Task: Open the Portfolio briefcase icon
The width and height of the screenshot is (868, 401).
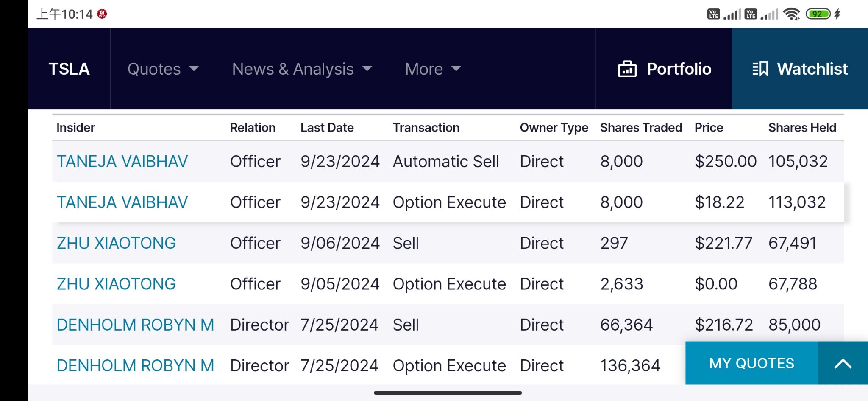Action: 627,69
